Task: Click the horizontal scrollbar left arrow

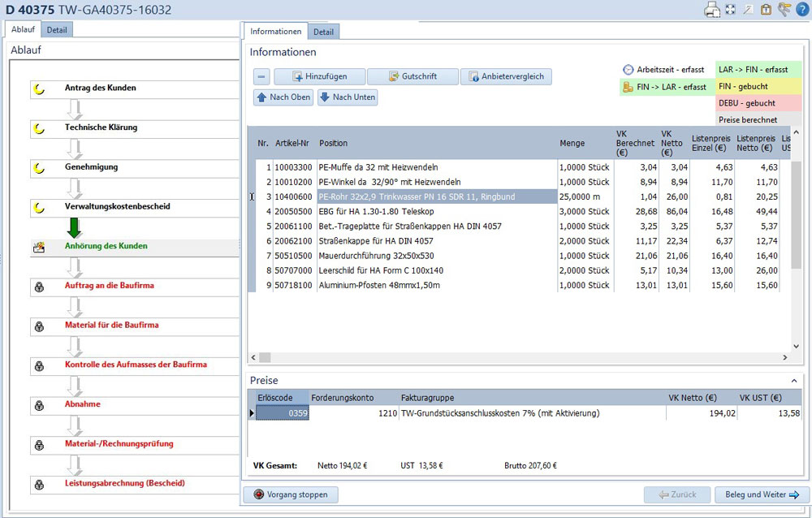Action: (253, 357)
